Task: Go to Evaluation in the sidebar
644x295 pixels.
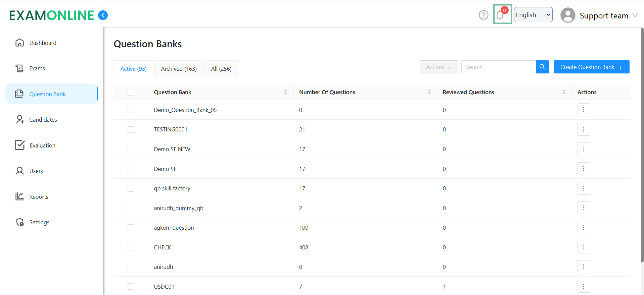Action: pos(42,145)
